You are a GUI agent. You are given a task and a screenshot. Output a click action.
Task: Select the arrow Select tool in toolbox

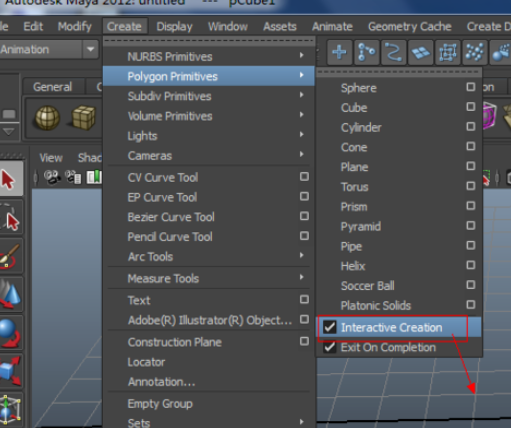point(10,179)
